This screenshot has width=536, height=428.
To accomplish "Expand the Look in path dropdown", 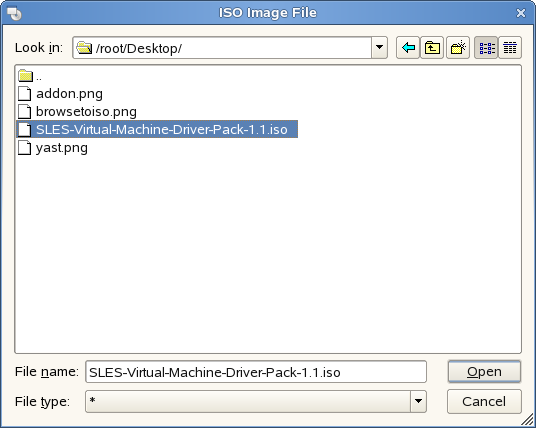I will (x=379, y=48).
